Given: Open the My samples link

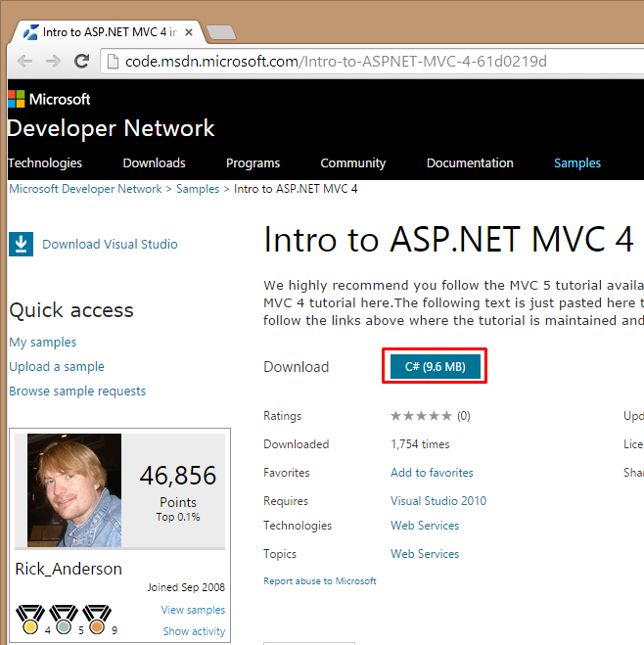Looking at the screenshot, I should [43, 343].
